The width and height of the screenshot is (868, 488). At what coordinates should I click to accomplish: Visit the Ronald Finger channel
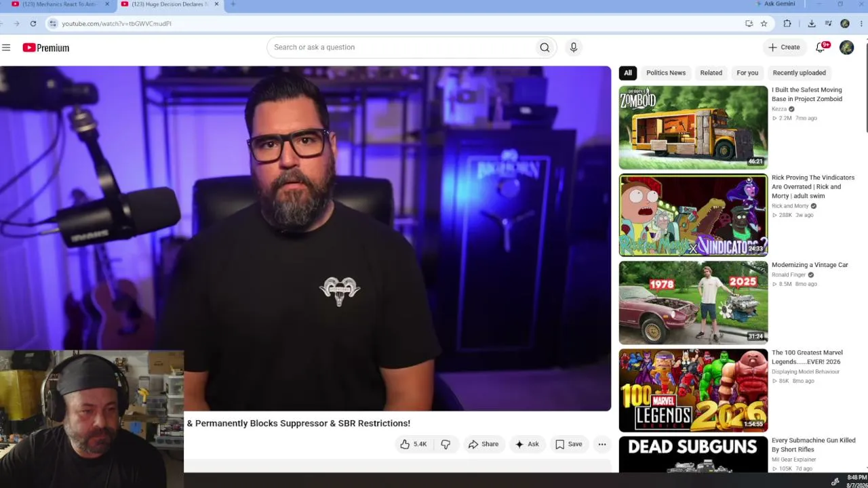pyautogui.click(x=789, y=275)
